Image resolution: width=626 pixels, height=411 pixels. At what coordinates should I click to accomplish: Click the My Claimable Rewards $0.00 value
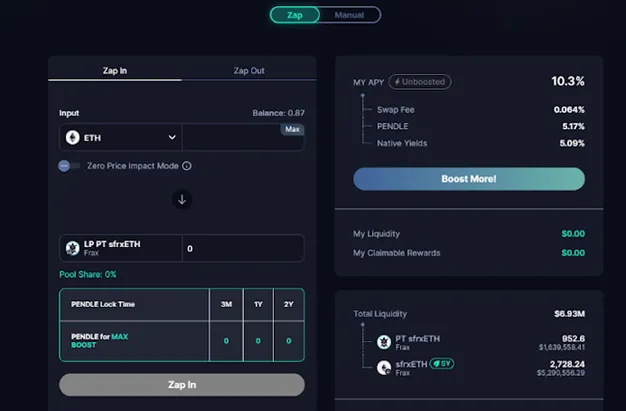pyautogui.click(x=573, y=253)
